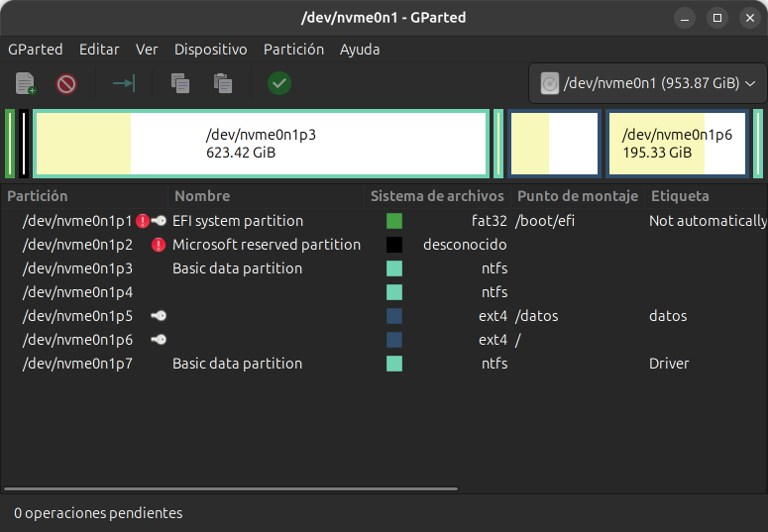Click '0 operaciones pendientes' status bar
This screenshot has width=768, height=532.
pyautogui.click(x=98, y=513)
